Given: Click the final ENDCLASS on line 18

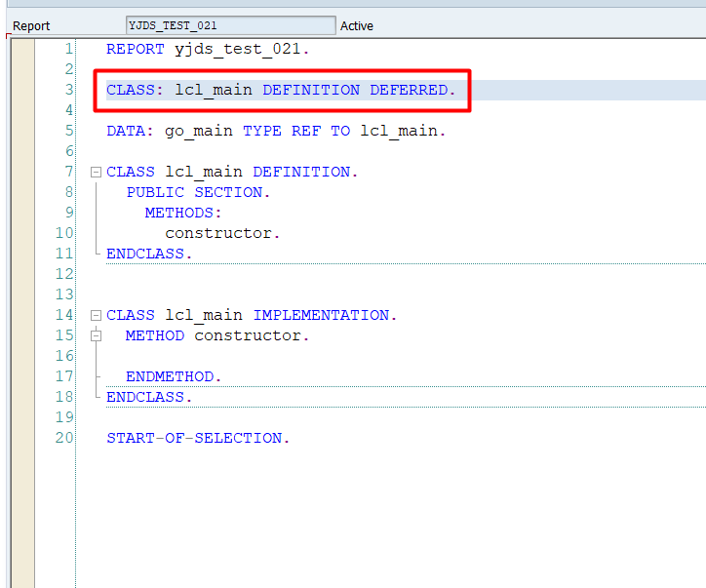Looking at the screenshot, I should click(149, 397).
